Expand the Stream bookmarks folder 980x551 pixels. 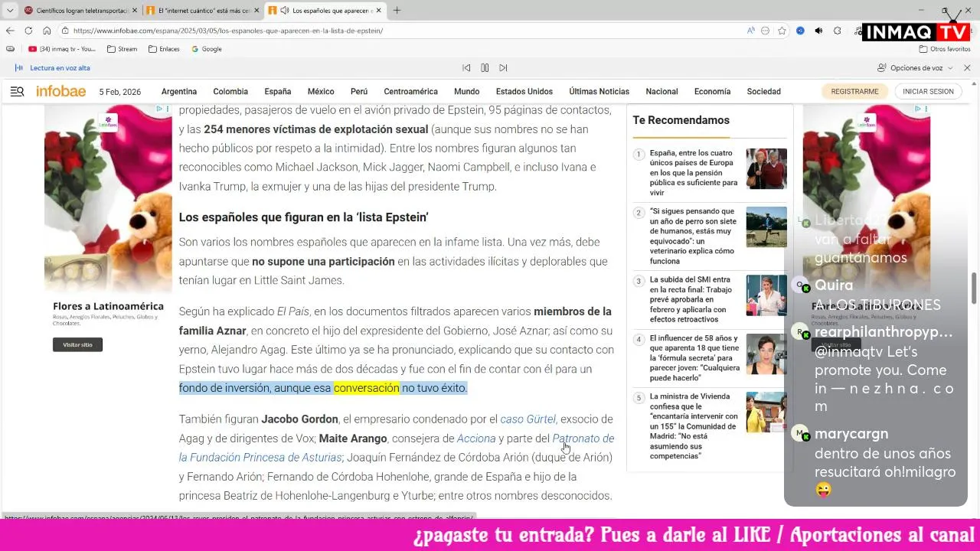click(x=122, y=49)
